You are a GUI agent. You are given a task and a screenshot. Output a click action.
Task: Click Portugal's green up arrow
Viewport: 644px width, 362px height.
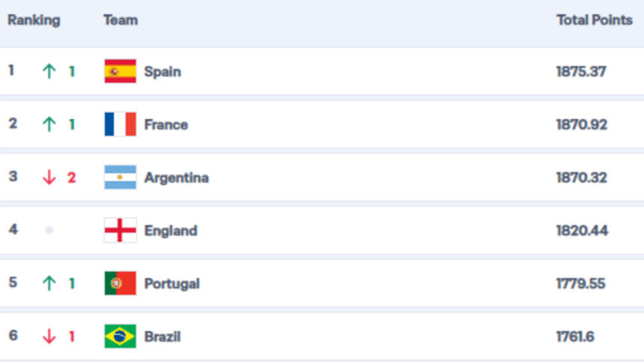(x=49, y=283)
